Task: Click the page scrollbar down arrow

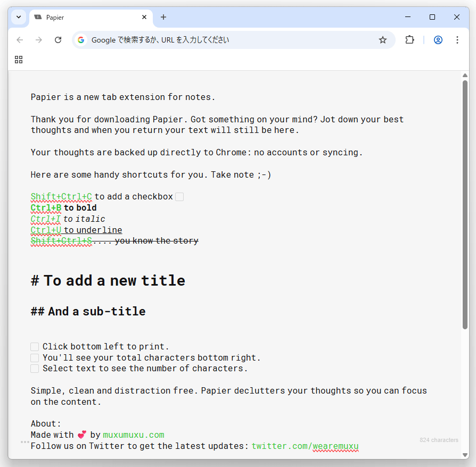Action: 465,455
